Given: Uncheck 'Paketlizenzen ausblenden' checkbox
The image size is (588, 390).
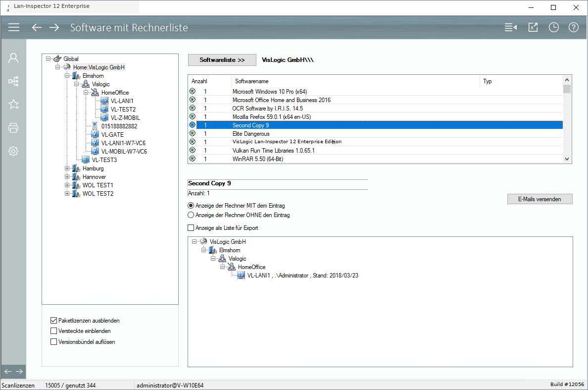Looking at the screenshot, I should (x=53, y=320).
